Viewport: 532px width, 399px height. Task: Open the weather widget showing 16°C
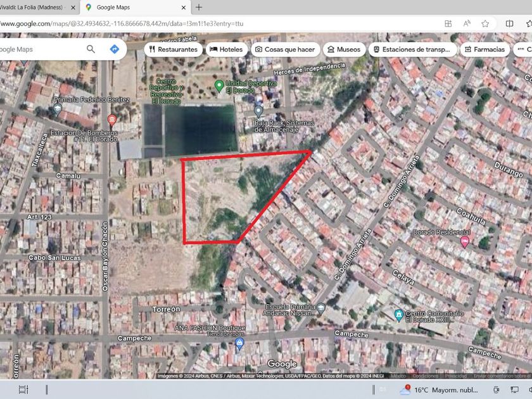pos(439,390)
